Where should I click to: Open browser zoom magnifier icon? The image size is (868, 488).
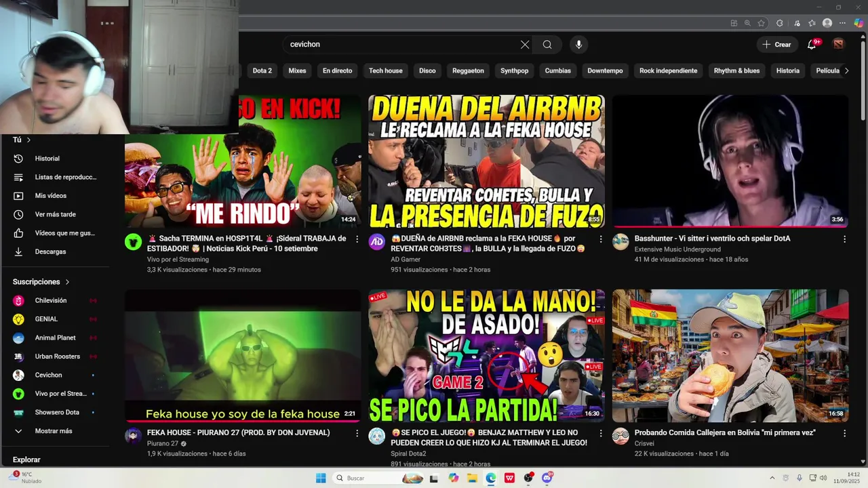pos(747,23)
